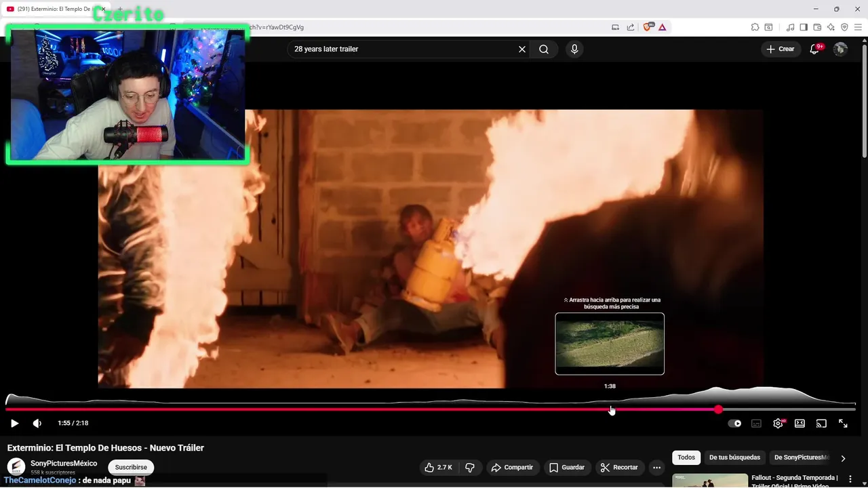Image resolution: width=868 pixels, height=488 pixels.
Task: Open the more actions three-dot menu
Action: [x=656, y=467]
